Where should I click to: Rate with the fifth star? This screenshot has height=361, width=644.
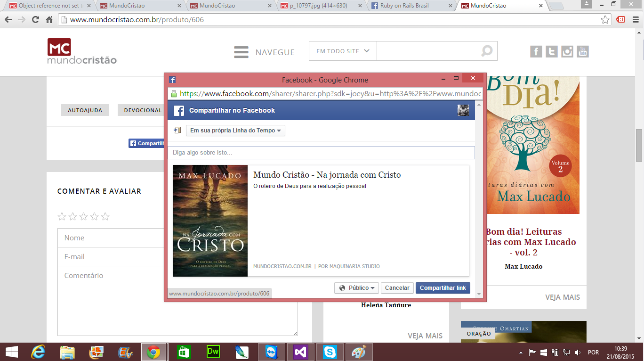point(105,217)
